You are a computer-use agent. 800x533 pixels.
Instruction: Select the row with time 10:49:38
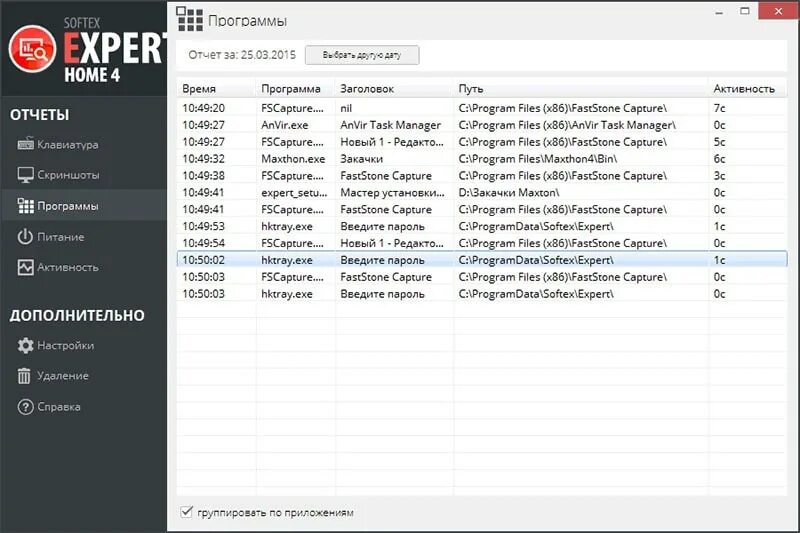482,175
